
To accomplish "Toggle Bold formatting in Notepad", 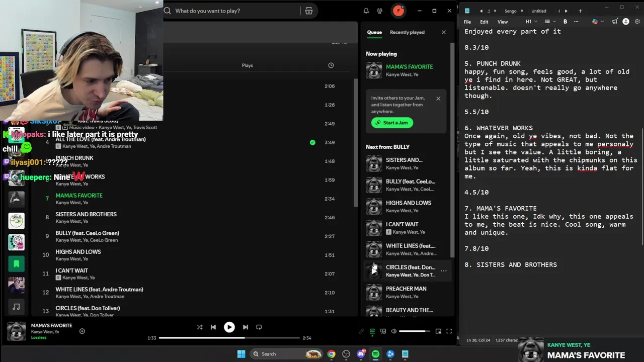I will click(x=565, y=22).
